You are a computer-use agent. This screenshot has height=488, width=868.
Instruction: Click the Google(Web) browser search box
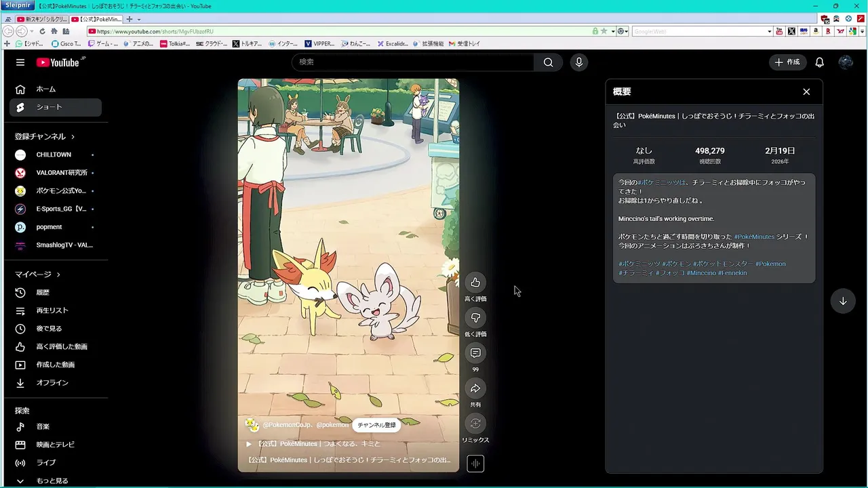click(698, 31)
